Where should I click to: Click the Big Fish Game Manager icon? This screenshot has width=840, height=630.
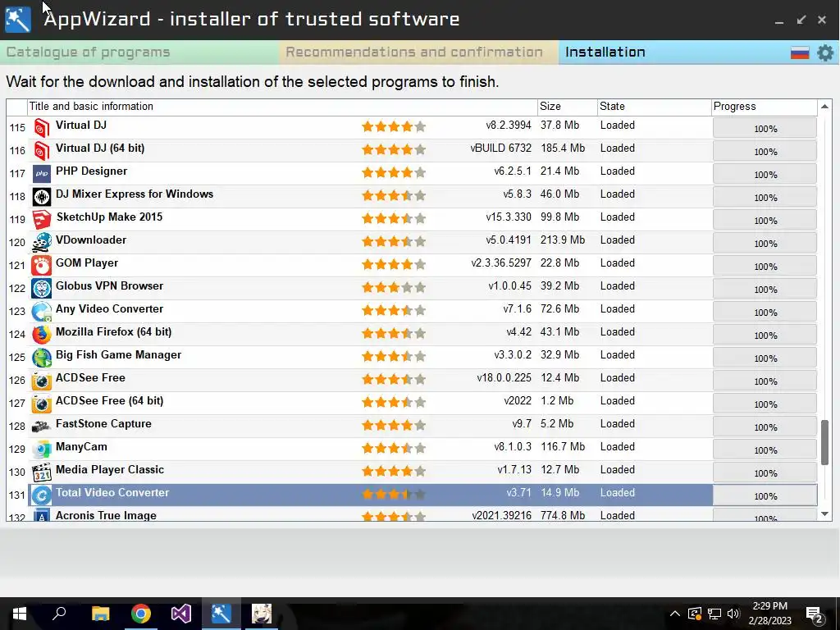pyautogui.click(x=41, y=358)
